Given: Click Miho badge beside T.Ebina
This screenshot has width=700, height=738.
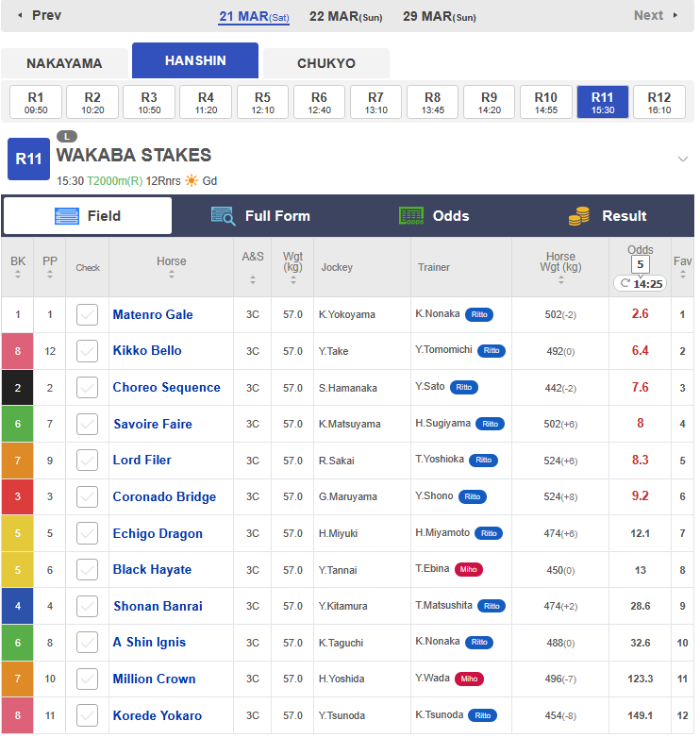Looking at the screenshot, I should click(x=469, y=569).
